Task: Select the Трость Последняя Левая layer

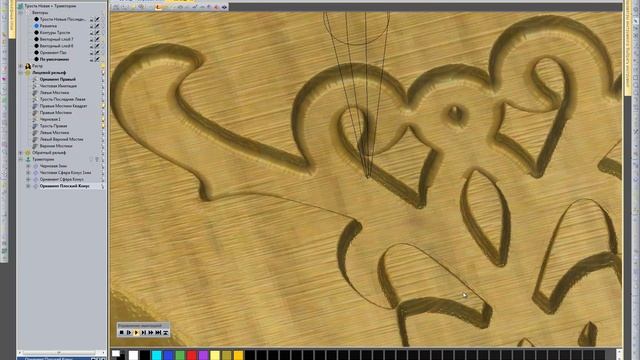Action: pos(62,99)
